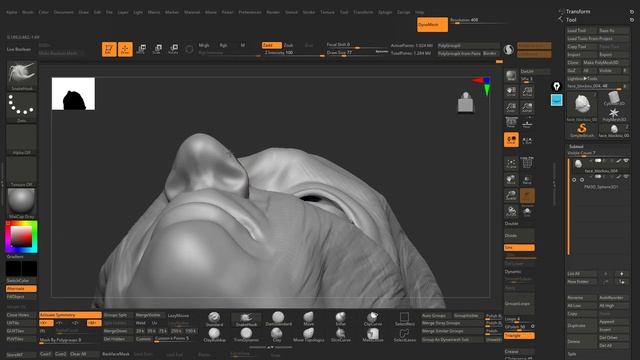Image resolution: width=640 pixels, height=360 pixels.
Task: Open the Render menu
Action: tap(273, 12)
